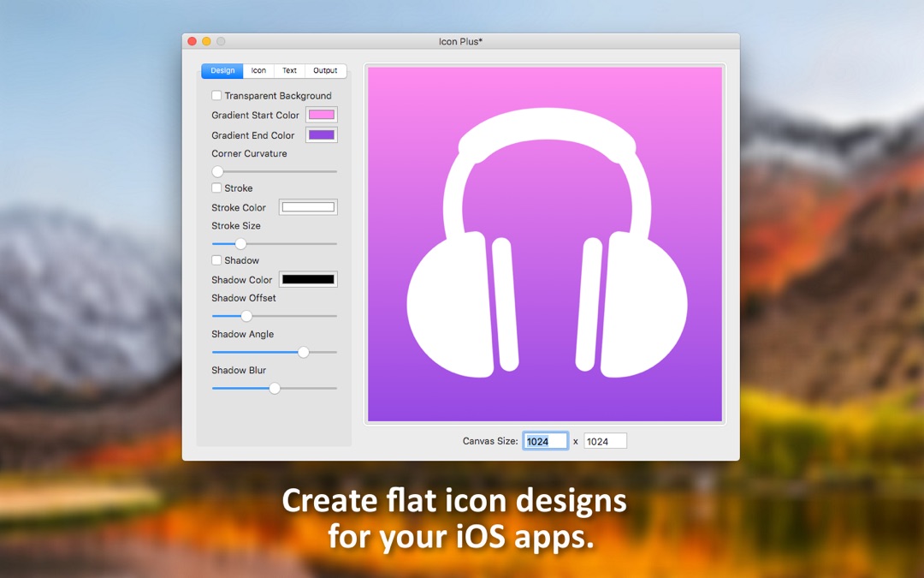Open the Gradient End Color picker
The height and width of the screenshot is (578, 924).
(321, 134)
